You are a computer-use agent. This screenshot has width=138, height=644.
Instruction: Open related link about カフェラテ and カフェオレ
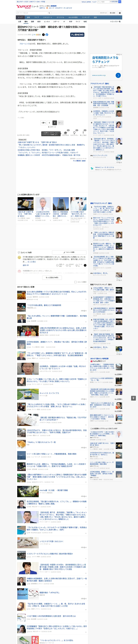tap(48, 153)
